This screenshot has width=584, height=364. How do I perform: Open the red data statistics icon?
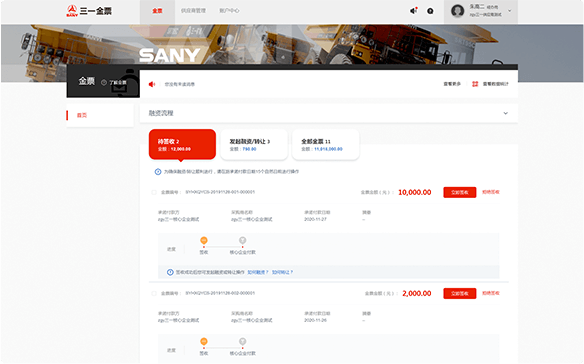point(475,84)
